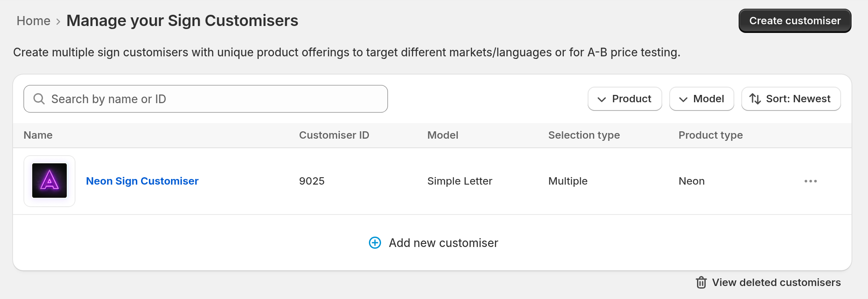The width and height of the screenshot is (868, 299).
Task: Click the trash icon beside View deleted customisers
Action: [701, 283]
